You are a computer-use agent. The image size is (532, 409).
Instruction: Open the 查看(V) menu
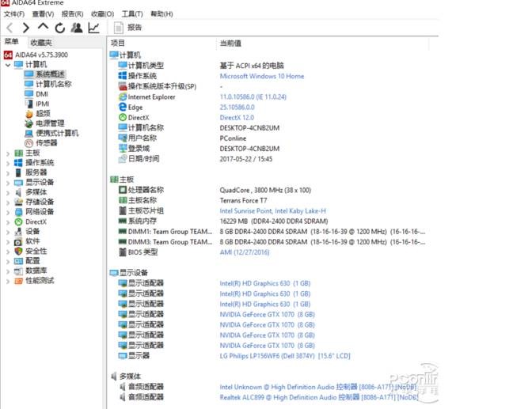click(43, 14)
